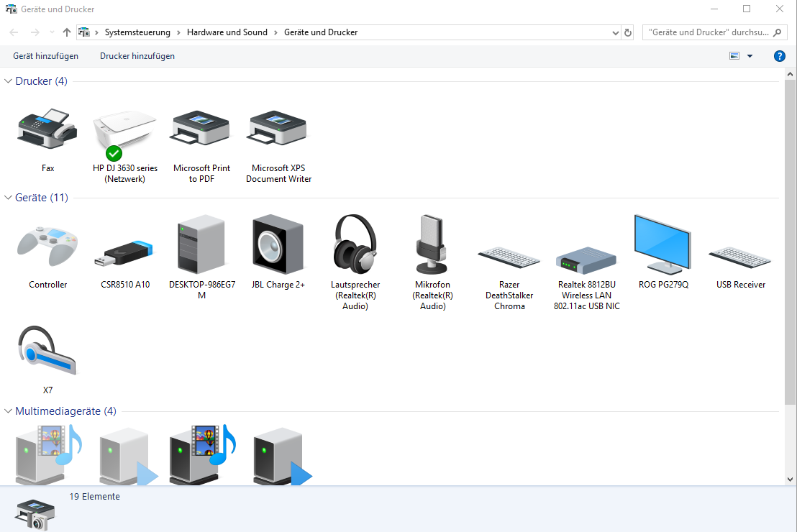Navigate to Systemsteuerung breadcrumb
The image size is (797, 532).
click(137, 32)
